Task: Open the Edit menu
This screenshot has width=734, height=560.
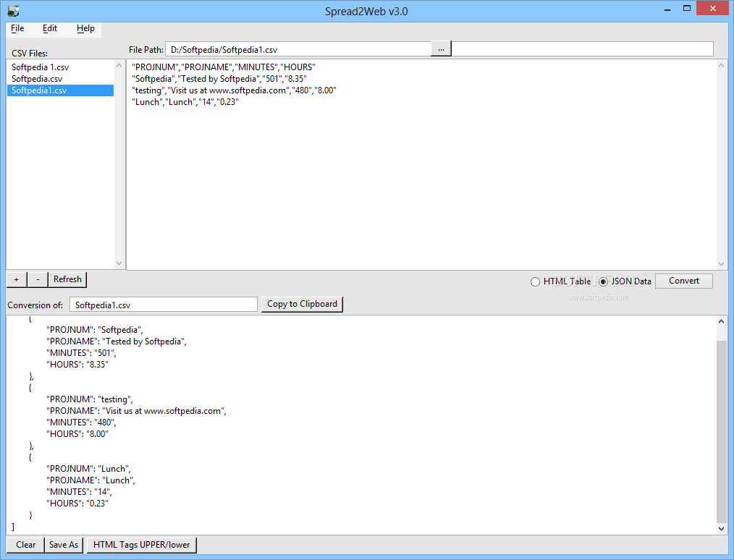Action: pos(50,28)
